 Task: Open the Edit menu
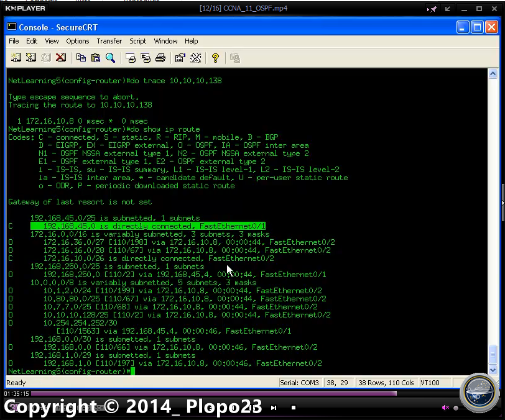(x=32, y=41)
